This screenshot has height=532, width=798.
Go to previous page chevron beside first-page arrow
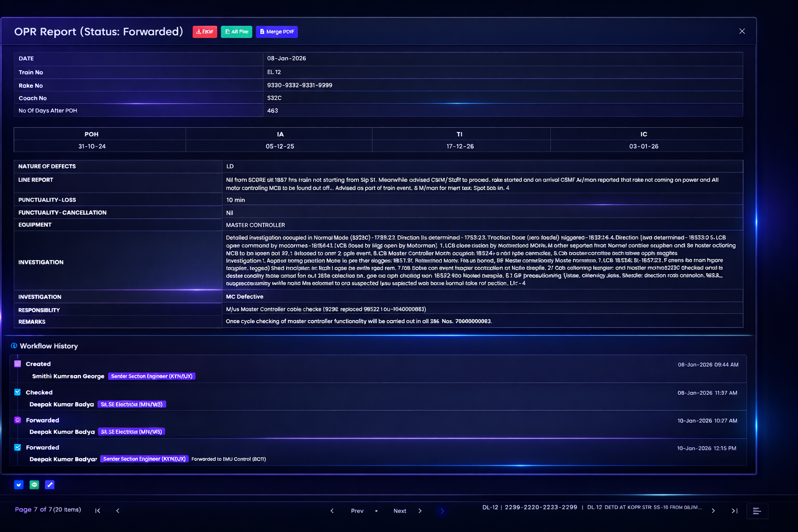118,511
